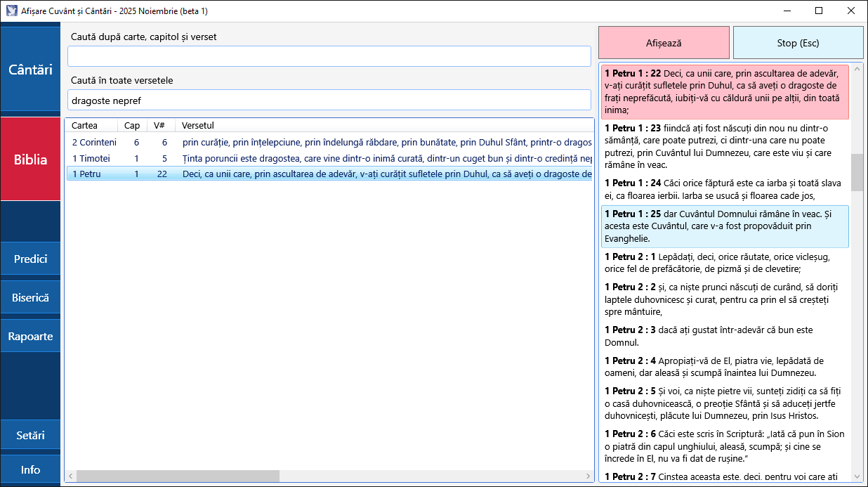This screenshot has height=487, width=868.
Task: Click the application icon in the title bar
Action: coord(10,11)
